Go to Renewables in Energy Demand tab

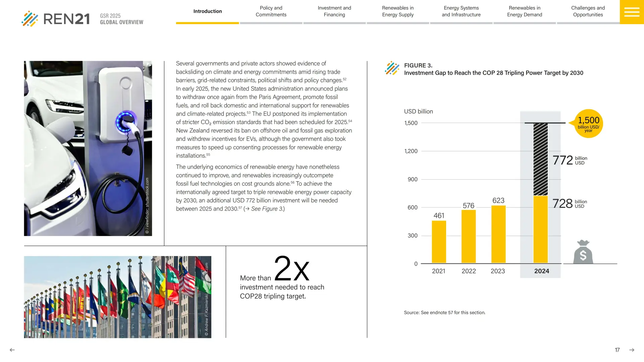click(x=524, y=11)
